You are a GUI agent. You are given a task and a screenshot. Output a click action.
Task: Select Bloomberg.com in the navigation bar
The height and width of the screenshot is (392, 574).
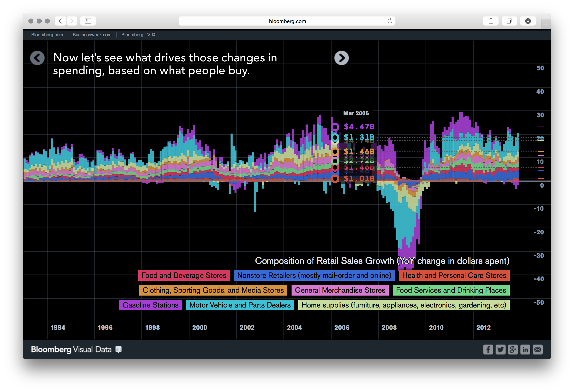tap(47, 35)
